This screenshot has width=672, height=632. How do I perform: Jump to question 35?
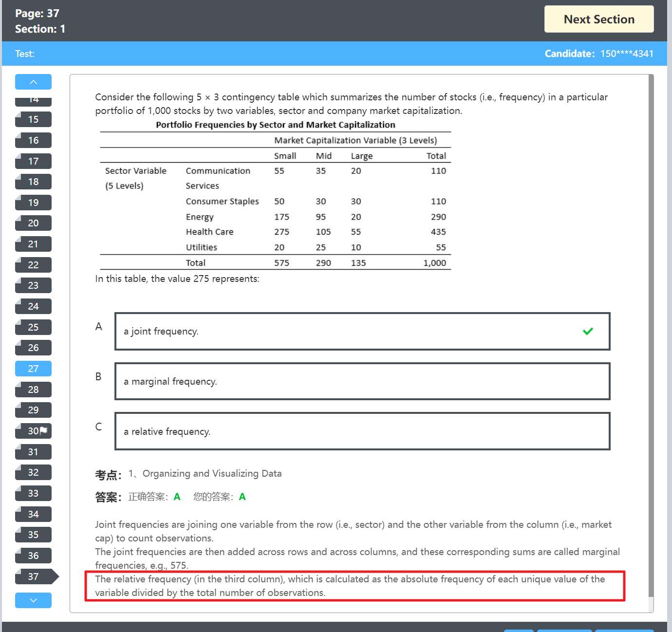point(33,535)
